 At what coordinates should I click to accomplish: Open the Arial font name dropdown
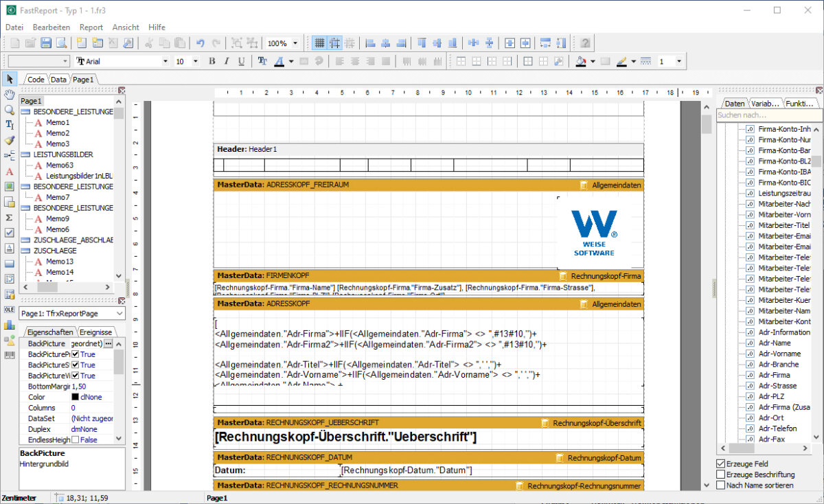pos(122,62)
